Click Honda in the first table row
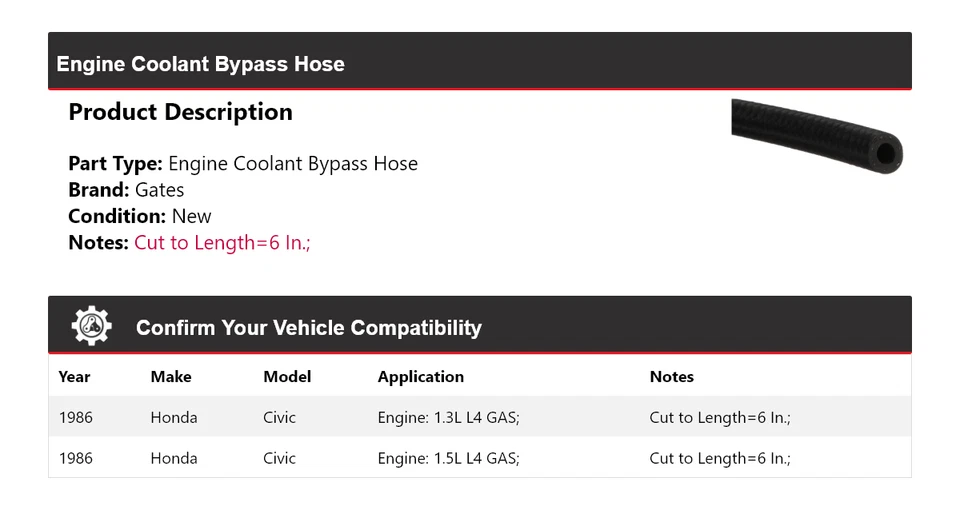Viewport: 960px width, 510px height. coord(174,417)
